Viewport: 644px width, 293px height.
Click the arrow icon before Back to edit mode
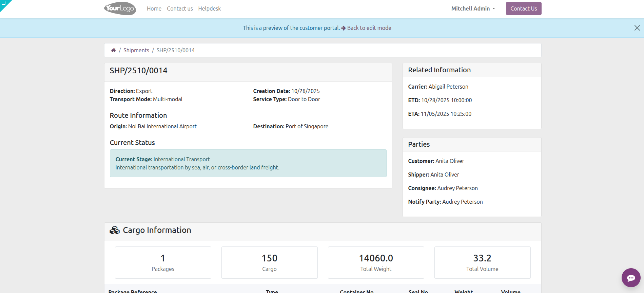point(343,28)
